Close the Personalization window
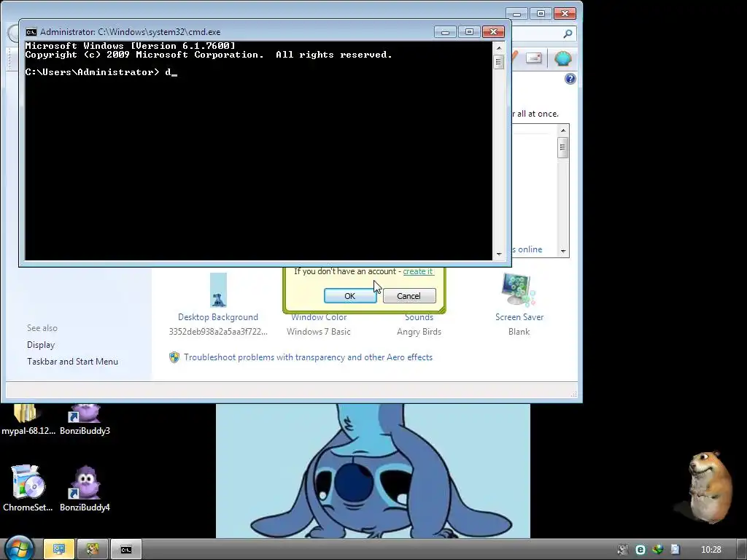The height and width of the screenshot is (560, 747). click(x=565, y=13)
